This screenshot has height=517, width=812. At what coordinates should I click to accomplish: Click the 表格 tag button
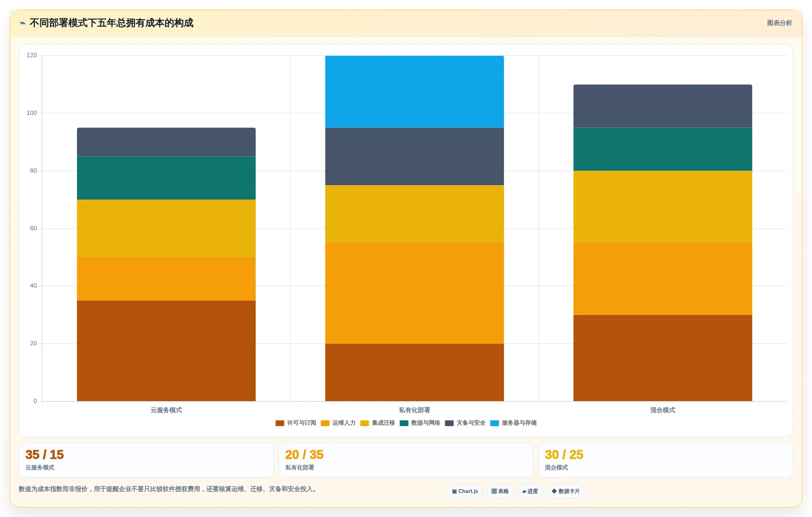[500, 491]
